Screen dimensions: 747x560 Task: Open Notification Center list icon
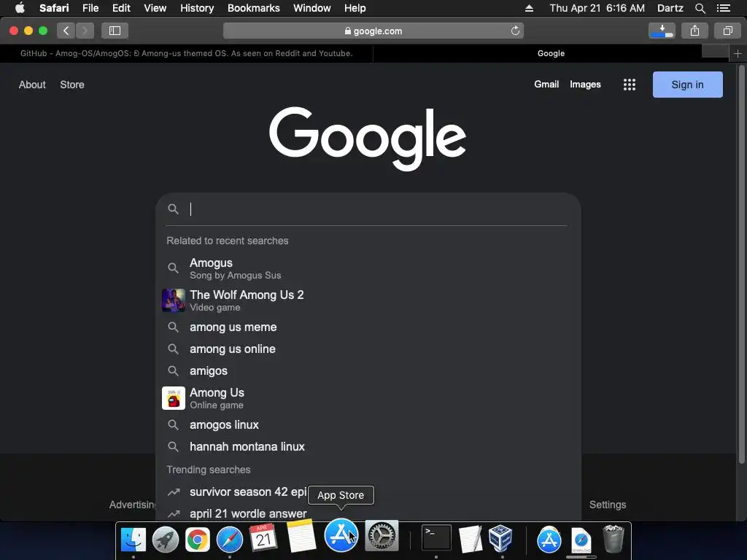click(723, 8)
